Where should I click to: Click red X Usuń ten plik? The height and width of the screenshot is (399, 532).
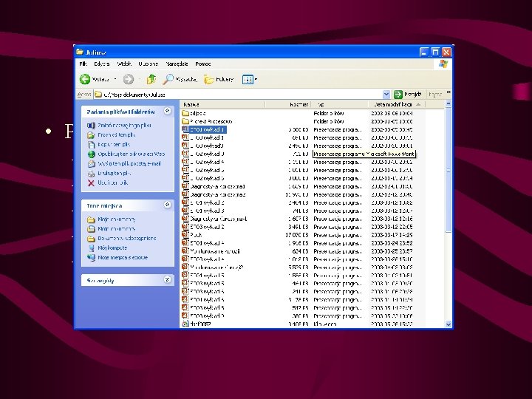coord(108,183)
